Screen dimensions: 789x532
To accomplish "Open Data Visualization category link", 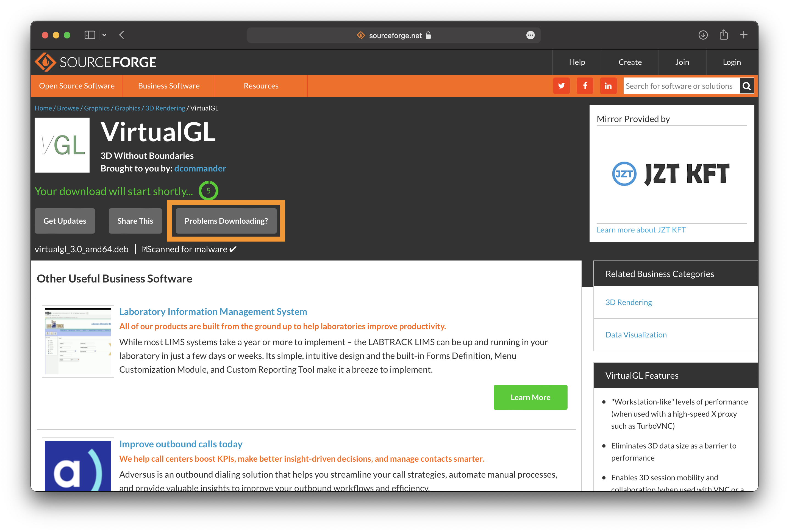I will click(x=636, y=335).
